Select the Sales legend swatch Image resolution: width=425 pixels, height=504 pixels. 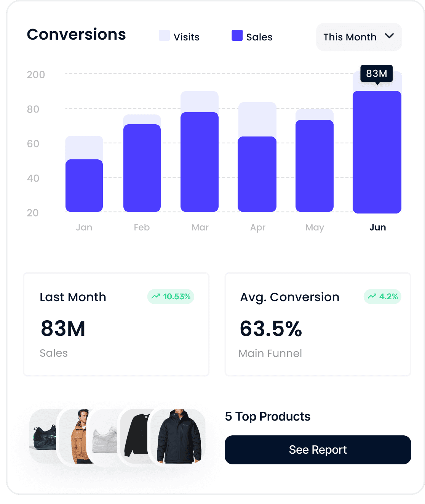[236, 35]
